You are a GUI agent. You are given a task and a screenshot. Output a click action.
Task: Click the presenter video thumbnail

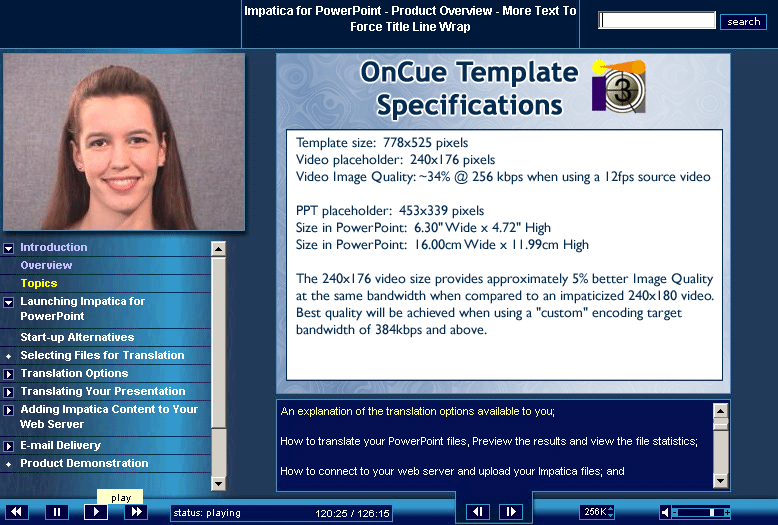(x=124, y=142)
